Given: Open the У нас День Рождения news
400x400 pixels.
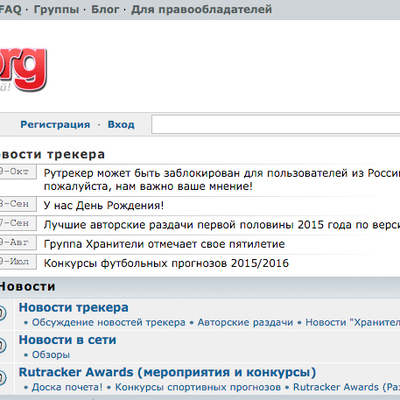Looking at the screenshot, I should [104, 205].
